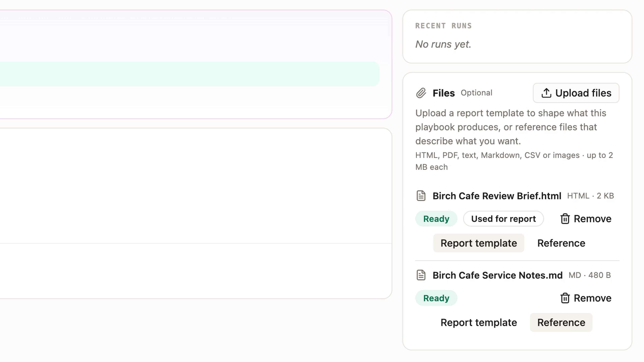Click the 'HTML · 2 KB' file details
The image size is (644, 362).
coord(591,196)
